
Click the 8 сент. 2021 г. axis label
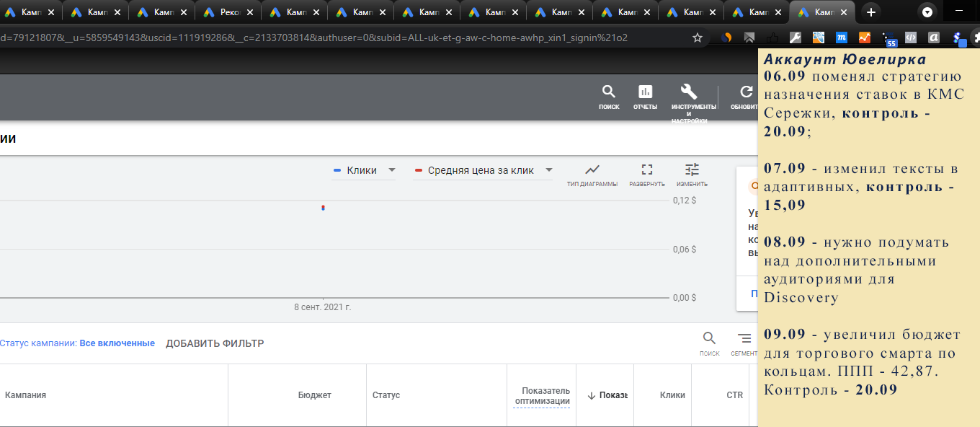point(323,307)
